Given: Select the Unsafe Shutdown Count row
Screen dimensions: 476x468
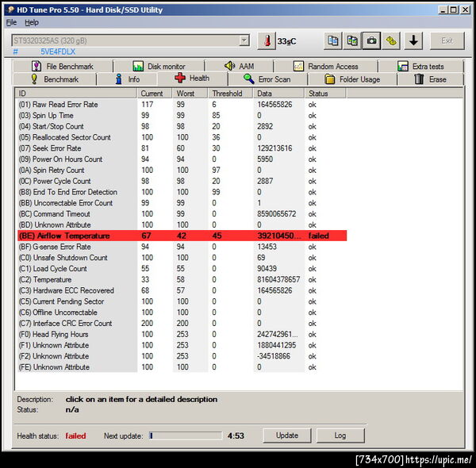Looking at the screenshot, I should click(x=182, y=257).
